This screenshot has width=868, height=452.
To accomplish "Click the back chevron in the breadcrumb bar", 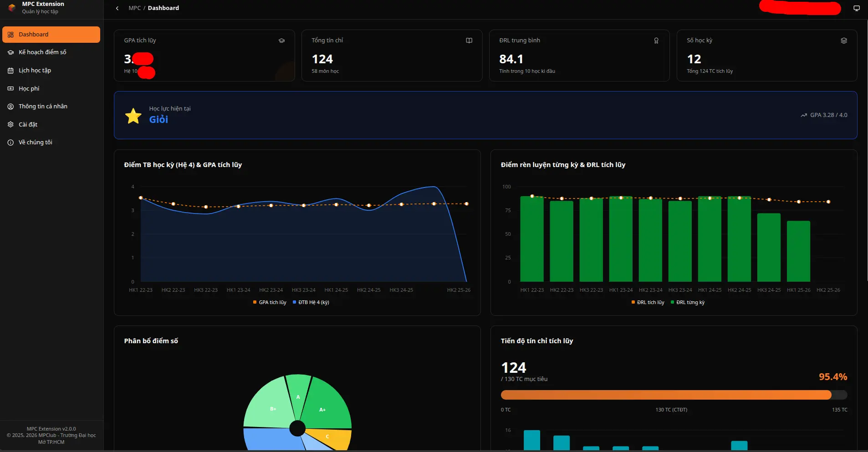I will coord(117,8).
